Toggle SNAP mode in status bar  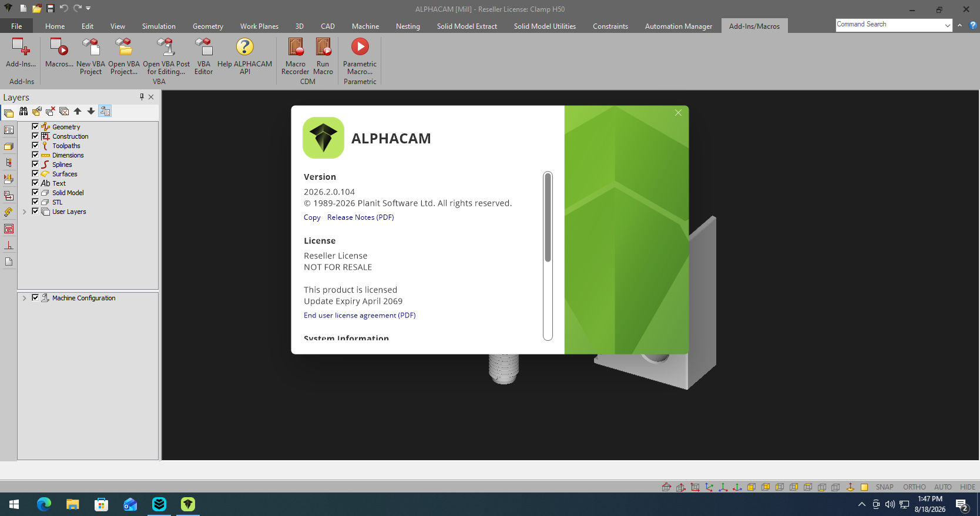tap(884, 487)
